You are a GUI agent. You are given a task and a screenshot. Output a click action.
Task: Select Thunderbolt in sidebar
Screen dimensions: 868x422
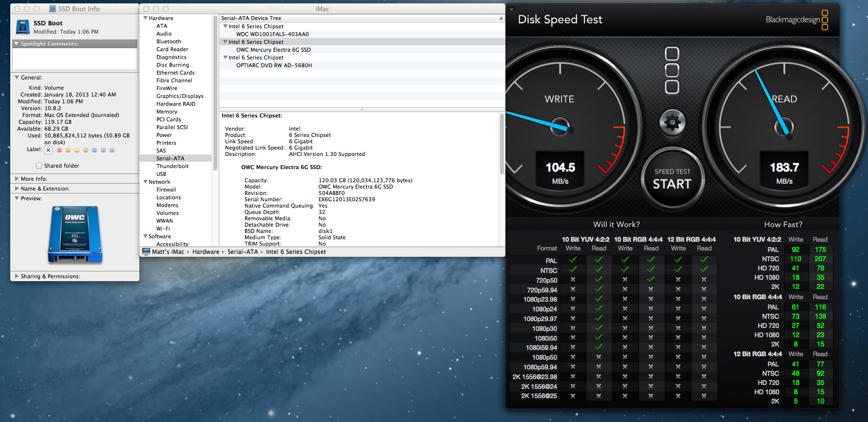173,166
